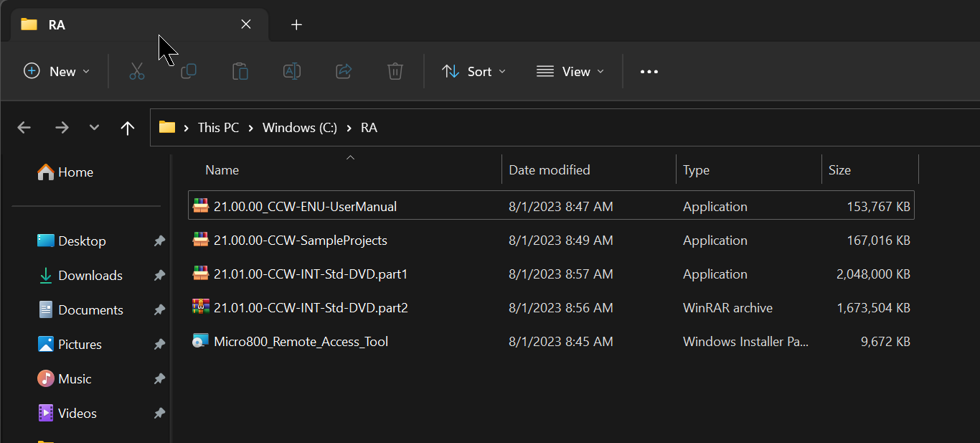The height and width of the screenshot is (443, 980).
Task: Click the installer icon of Micro800 tool
Action: point(201,341)
